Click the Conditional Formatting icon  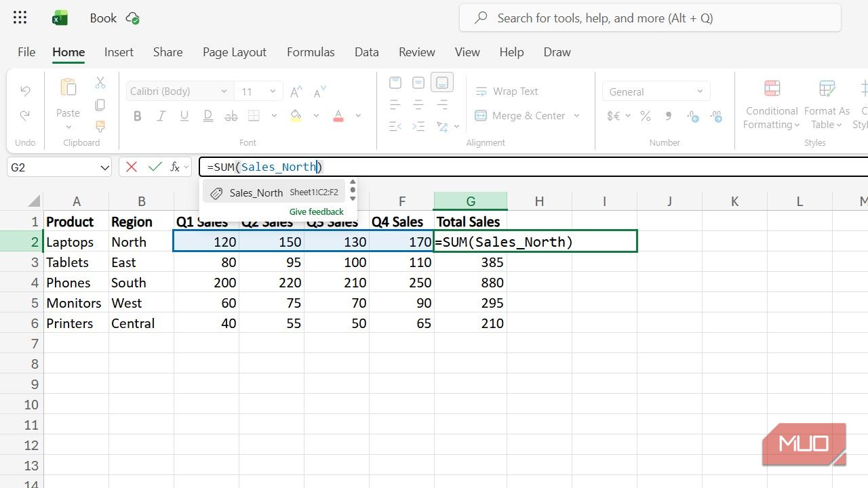tap(772, 88)
